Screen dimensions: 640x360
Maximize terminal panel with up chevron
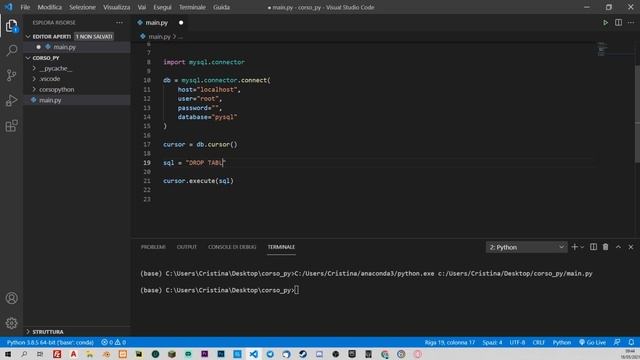tap(618, 247)
